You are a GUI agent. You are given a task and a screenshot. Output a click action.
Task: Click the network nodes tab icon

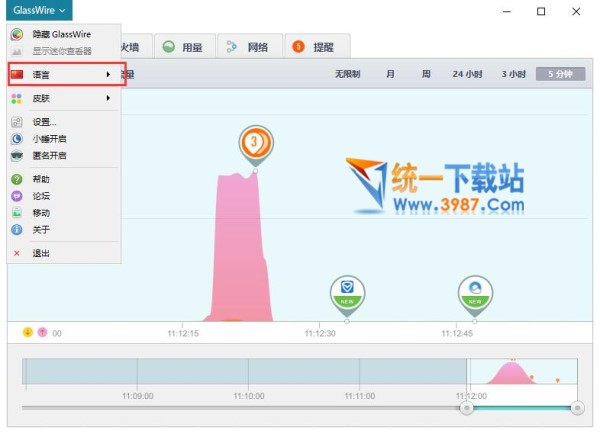(232, 47)
